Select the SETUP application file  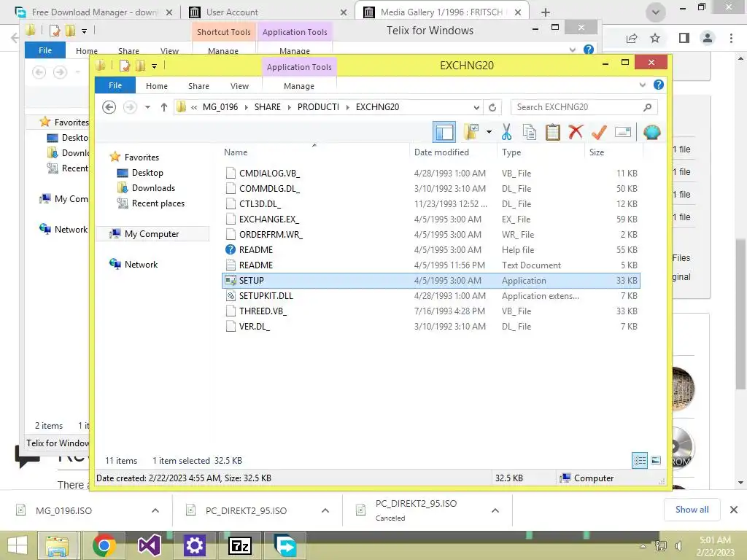[430, 281]
